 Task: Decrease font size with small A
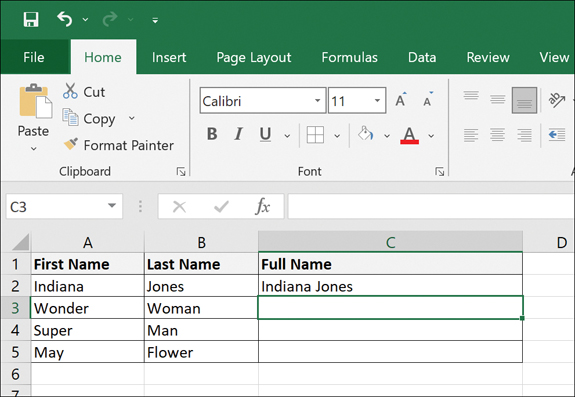[428, 100]
